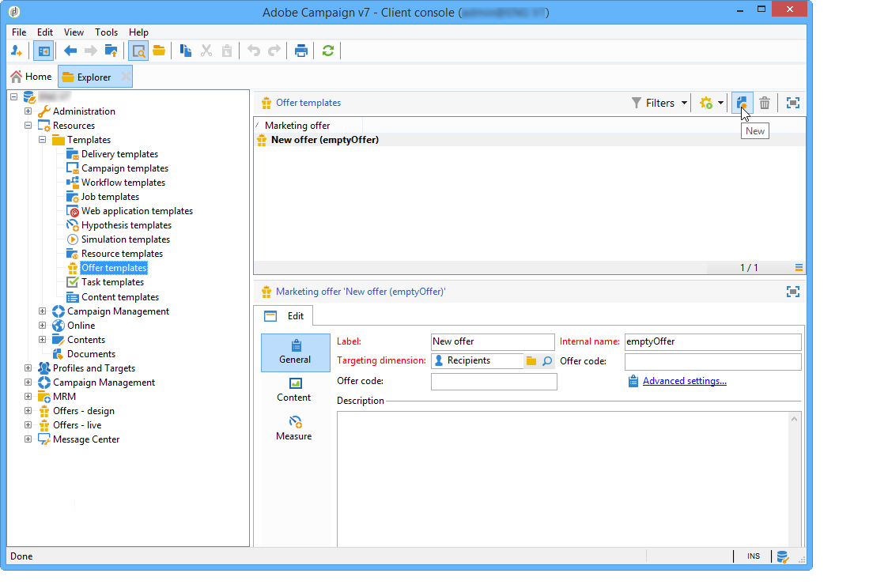Open the Filters dropdown

[x=659, y=103]
